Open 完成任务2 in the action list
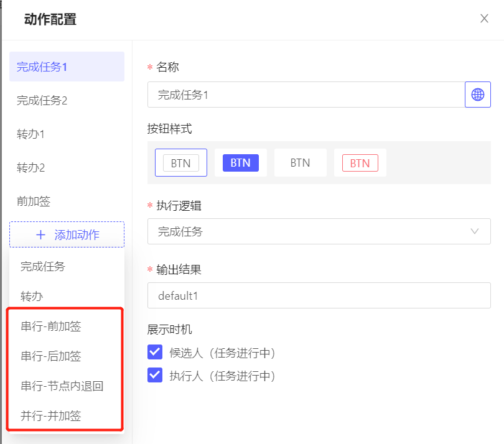The image size is (504, 444). pos(67,101)
